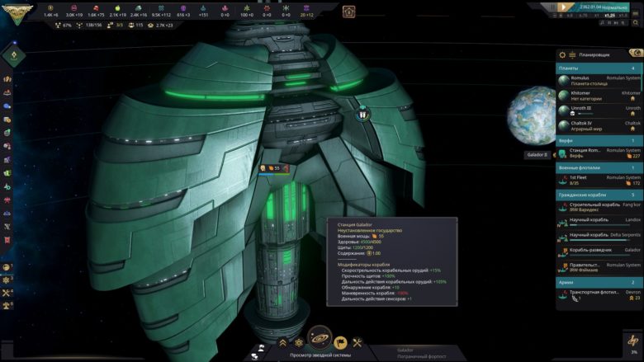Click the play button next to the date
The image size is (644, 362).
563,7
